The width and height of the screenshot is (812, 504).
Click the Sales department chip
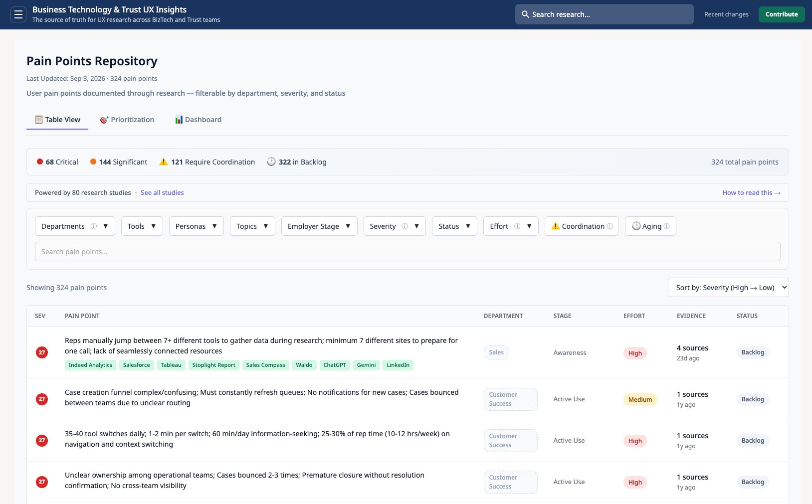tap(496, 352)
